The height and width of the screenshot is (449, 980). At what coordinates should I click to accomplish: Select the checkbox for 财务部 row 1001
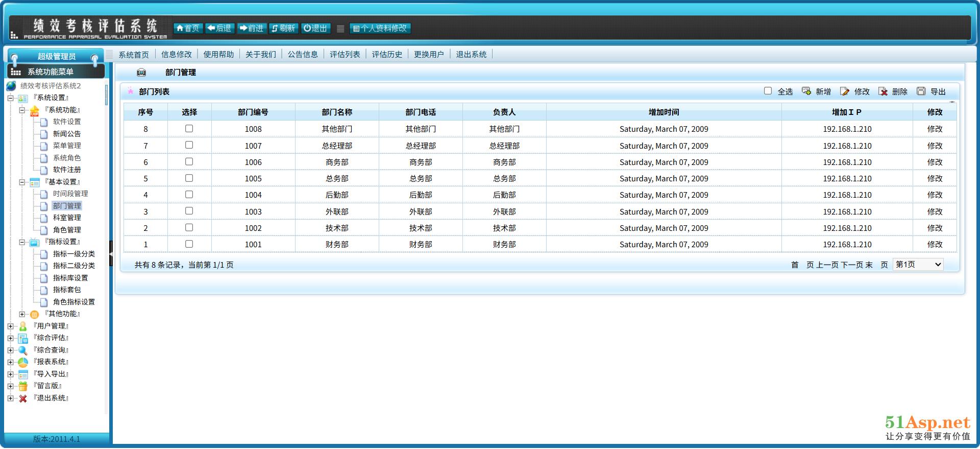(x=189, y=244)
